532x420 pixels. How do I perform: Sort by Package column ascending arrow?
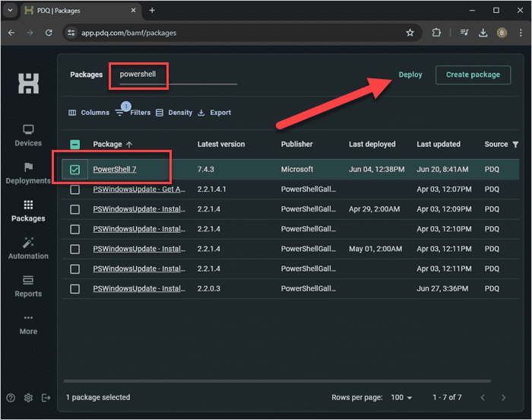pyautogui.click(x=129, y=145)
